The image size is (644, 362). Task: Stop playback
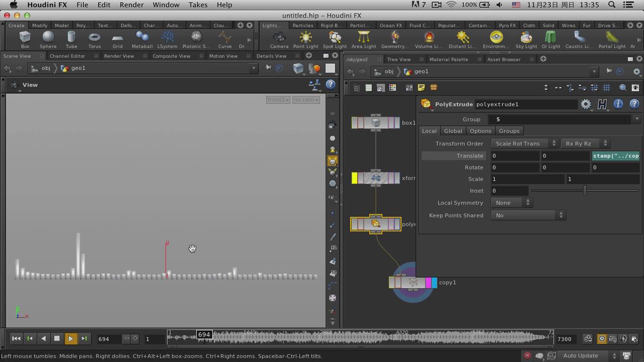pos(57,339)
